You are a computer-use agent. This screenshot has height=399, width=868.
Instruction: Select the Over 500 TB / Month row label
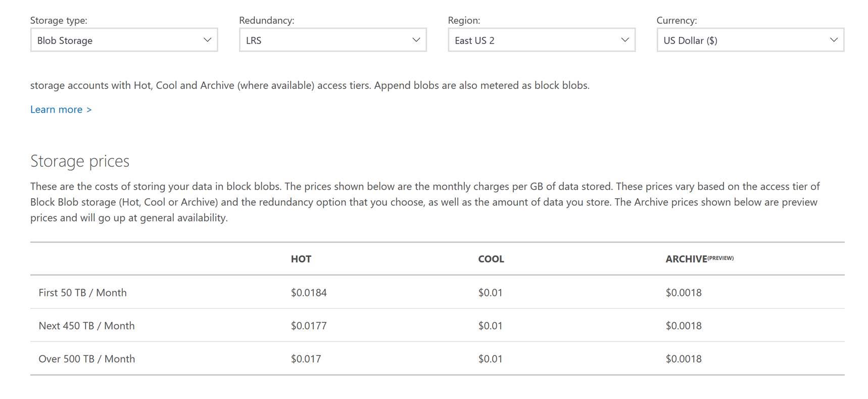click(x=86, y=359)
